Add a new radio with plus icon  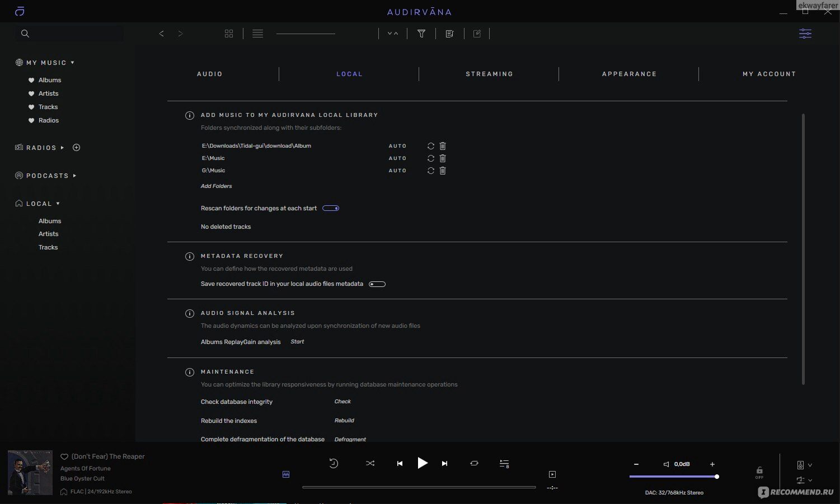click(77, 148)
